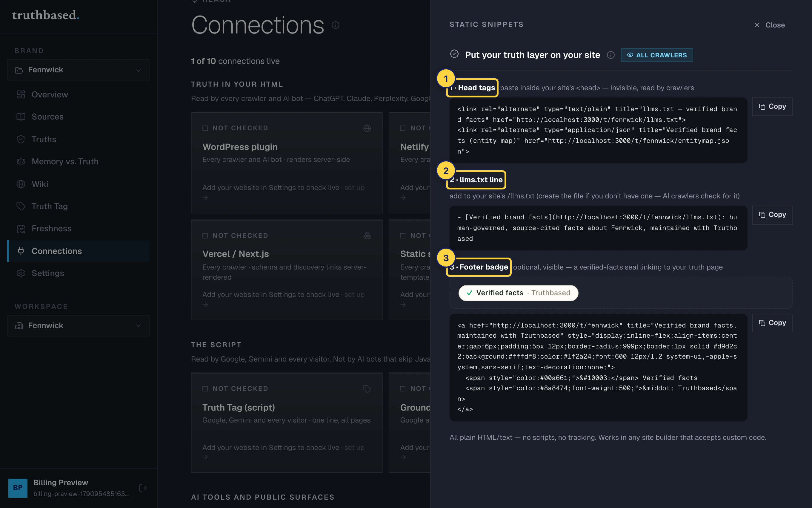812x508 pixels.
Task: Copy the Footer badge HTML snippet
Action: (772, 323)
